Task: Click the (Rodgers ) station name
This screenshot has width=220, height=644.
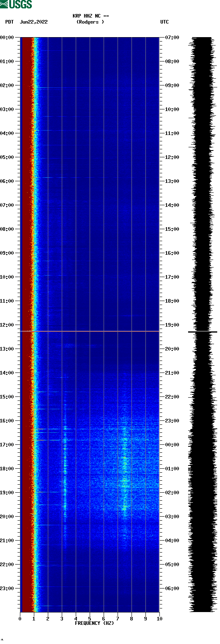Action: [x=90, y=22]
